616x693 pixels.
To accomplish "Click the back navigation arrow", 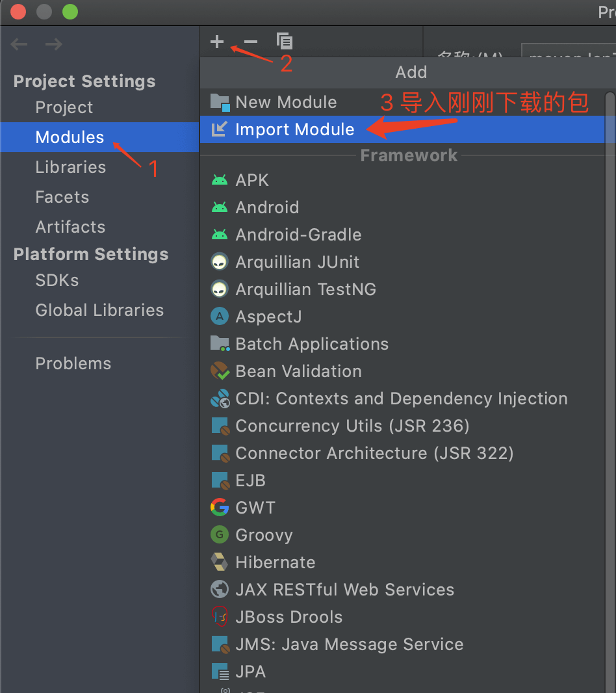I will tap(19, 44).
